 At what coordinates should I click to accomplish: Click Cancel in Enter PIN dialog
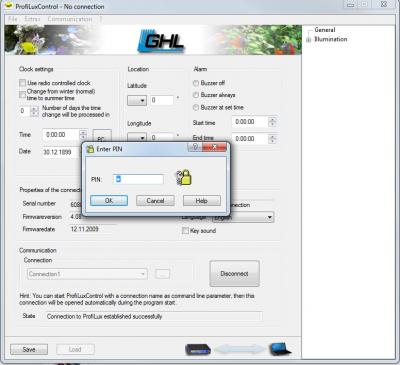tap(155, 200)
